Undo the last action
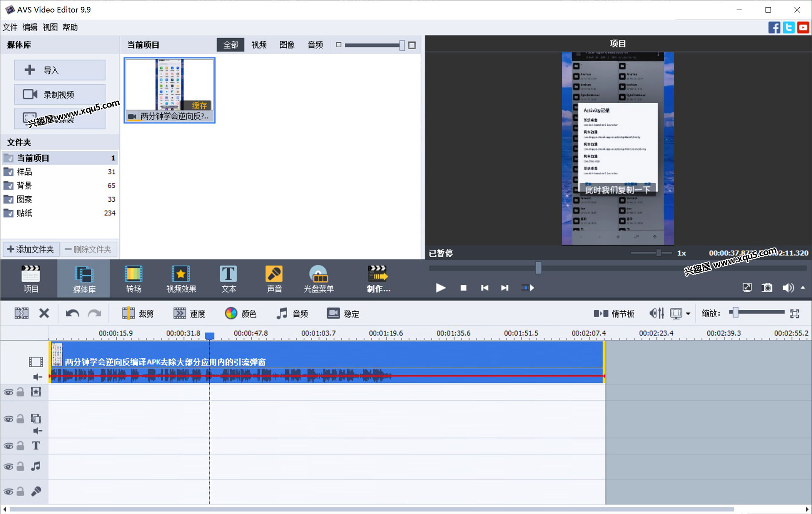The width and height of the screenshot is (812, 514). [72, 313]
